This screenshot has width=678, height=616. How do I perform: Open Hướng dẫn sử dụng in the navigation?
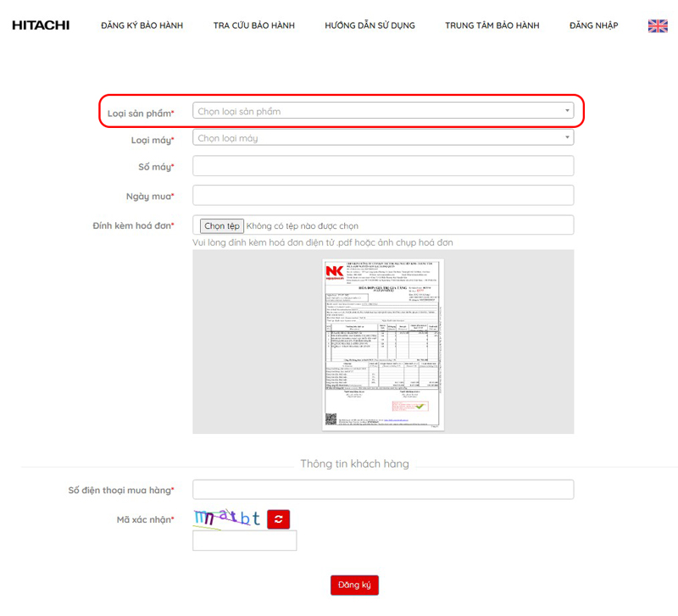[x=370, y=25]
